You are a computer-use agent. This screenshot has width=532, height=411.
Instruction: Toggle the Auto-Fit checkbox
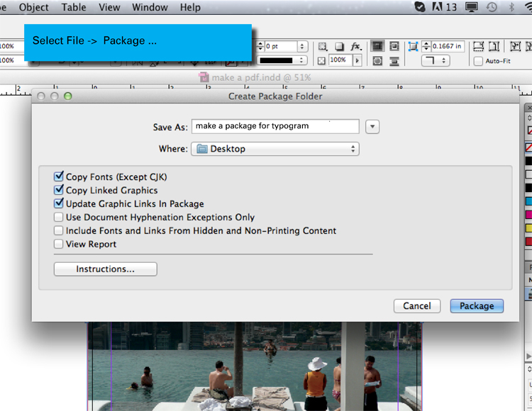478,62
